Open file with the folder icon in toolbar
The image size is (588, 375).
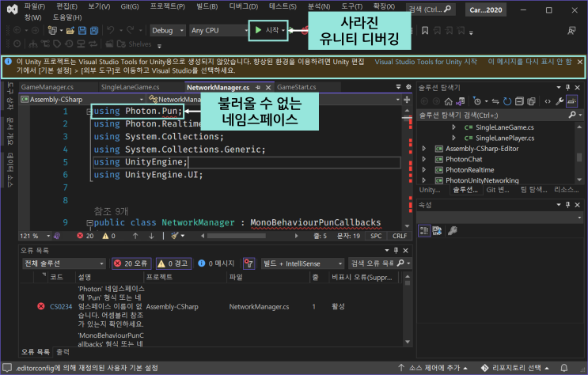[x=70, y=30]
